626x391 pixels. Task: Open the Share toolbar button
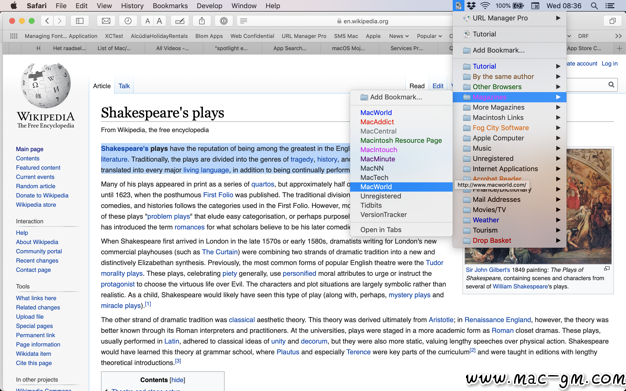(202, 21)
